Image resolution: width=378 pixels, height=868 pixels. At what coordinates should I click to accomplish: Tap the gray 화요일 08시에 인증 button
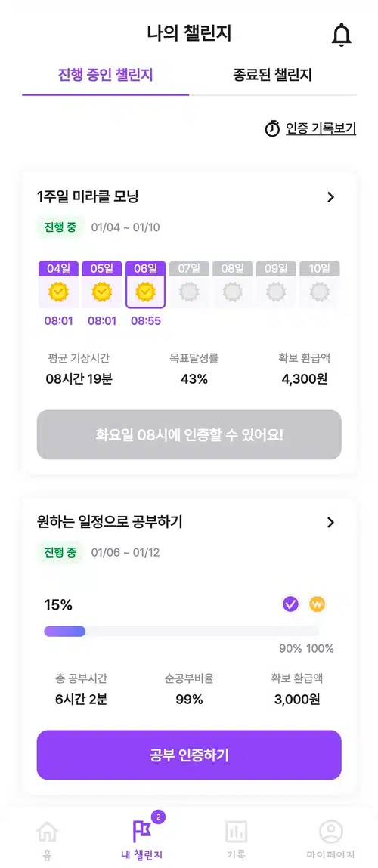(x=189, y=434)
